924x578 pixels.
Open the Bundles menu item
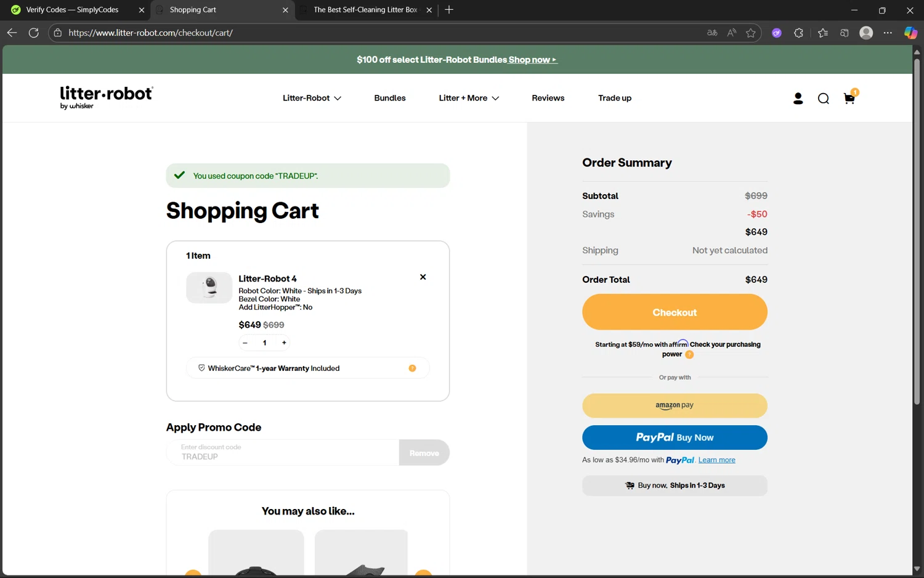pyautogui.click(x=390, y=98)
